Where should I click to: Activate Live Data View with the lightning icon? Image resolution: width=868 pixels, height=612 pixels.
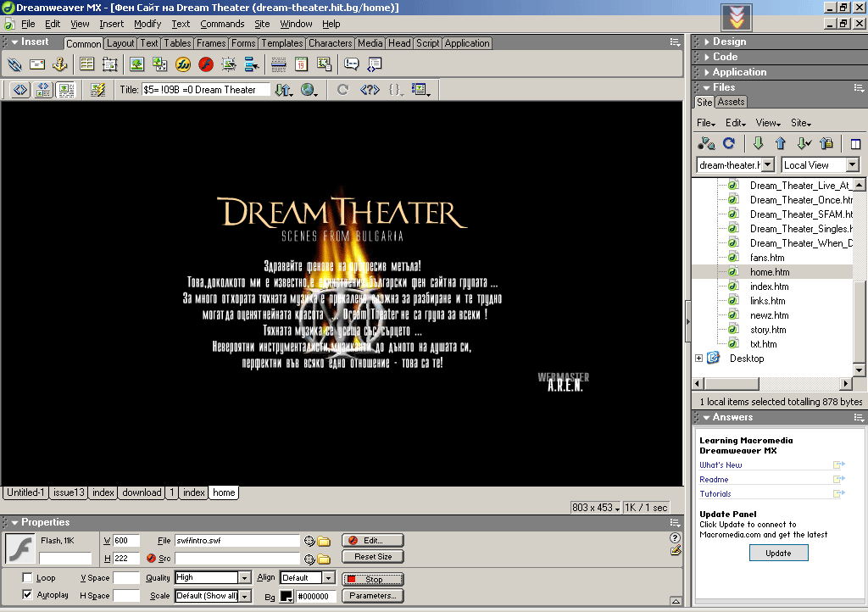point(98,90)
